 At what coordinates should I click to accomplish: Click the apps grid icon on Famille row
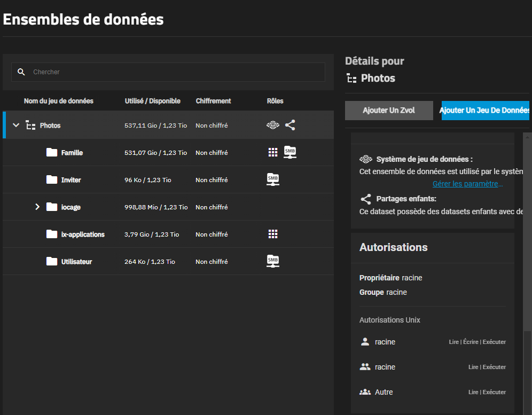pos(273,153)
